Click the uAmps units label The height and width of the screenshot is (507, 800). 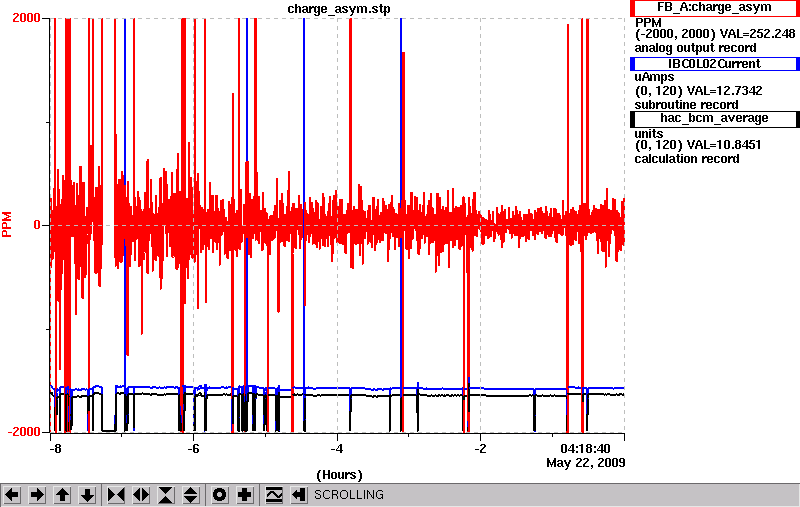(654, 77)
